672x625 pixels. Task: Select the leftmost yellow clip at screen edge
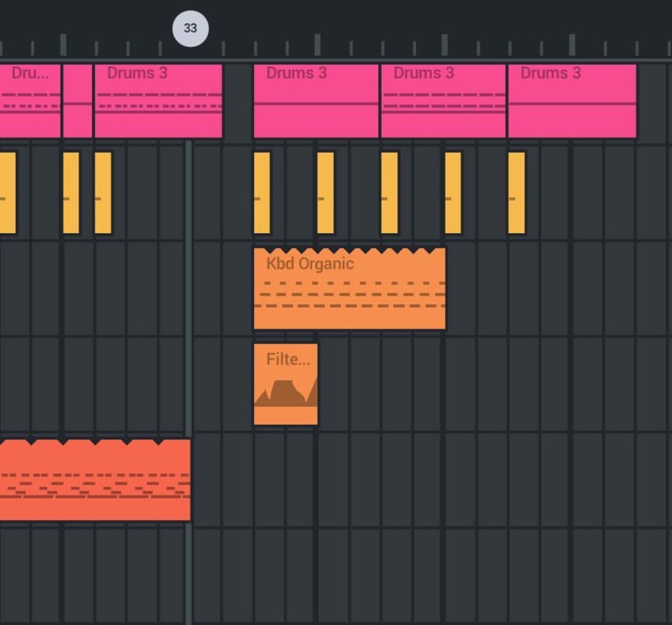pos(7,193)
